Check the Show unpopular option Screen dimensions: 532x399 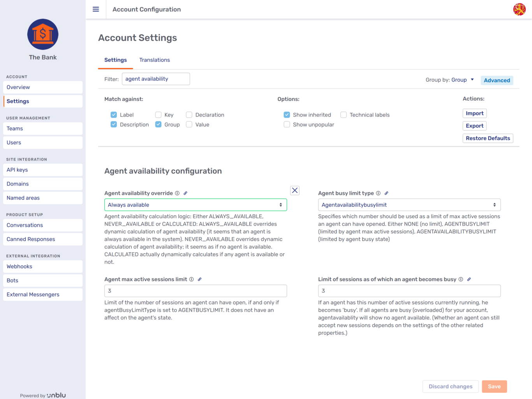pos(287,124)
